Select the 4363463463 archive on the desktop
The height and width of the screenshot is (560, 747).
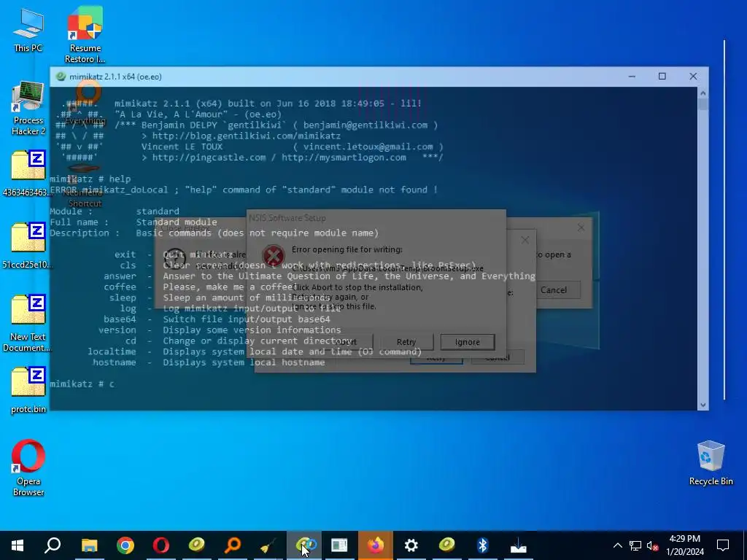pyautogui.click(x=28, y=174)
